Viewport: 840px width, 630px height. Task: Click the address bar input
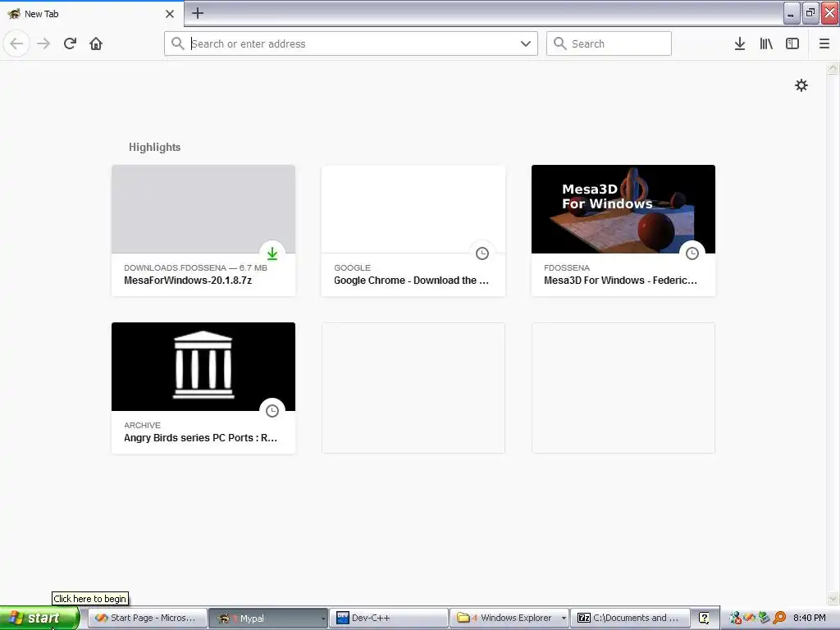pyautogui.click(x=351, y=43)
